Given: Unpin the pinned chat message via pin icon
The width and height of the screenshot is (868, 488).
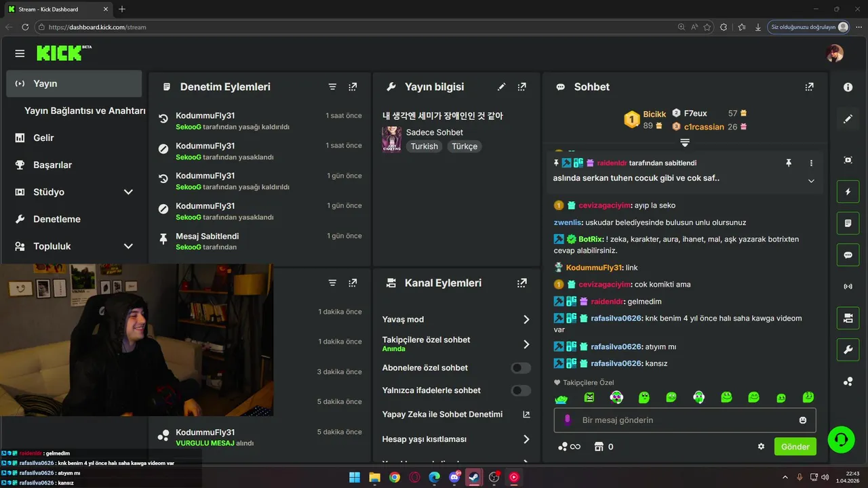Looking at the screenshot, I should (789, 163).
